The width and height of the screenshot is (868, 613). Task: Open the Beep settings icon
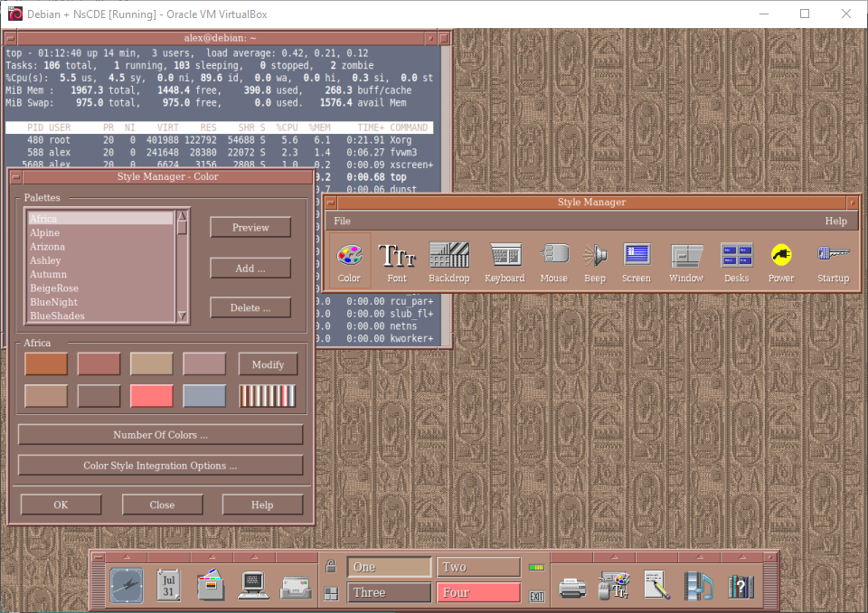coord(594,257)
